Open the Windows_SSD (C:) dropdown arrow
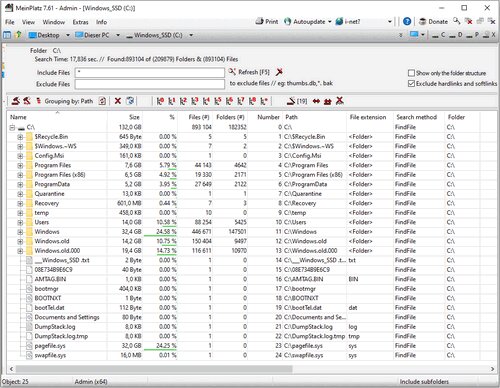The height and width of the screenshot is (388, 500). click(x=191, y=35)
